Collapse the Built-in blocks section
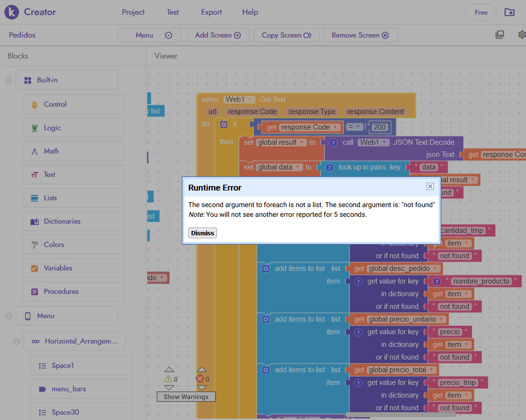Screen dimensions: 526x420 pos(8,80)
